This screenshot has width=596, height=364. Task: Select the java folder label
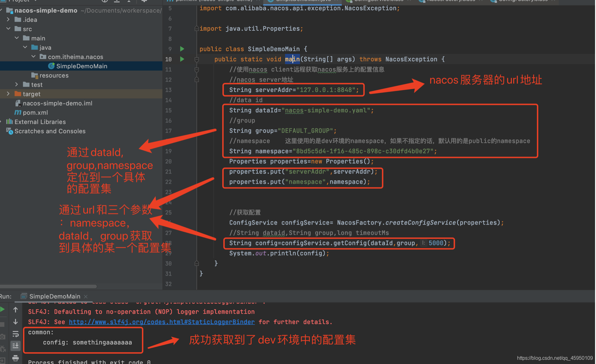(x=45, y=48)
